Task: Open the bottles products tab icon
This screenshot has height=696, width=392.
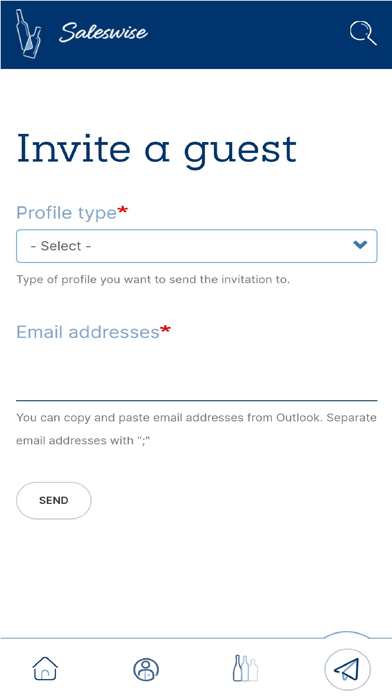Action: (245, 668)
